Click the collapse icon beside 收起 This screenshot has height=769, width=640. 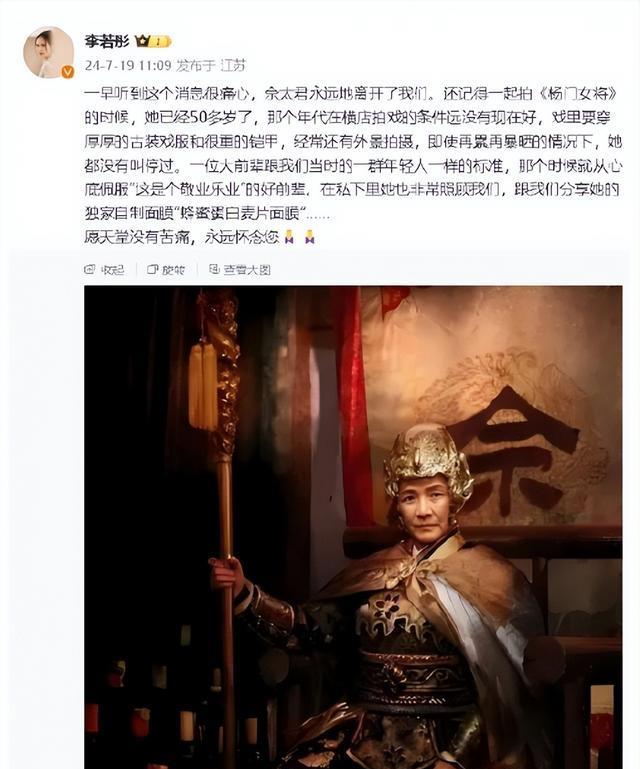[89, 269]
